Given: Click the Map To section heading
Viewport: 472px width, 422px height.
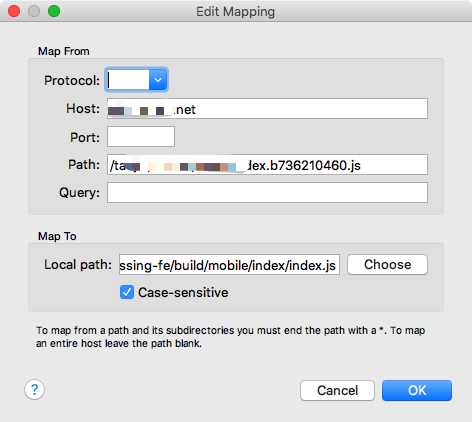Looking at the screenshot, I should tap(57, 236).
